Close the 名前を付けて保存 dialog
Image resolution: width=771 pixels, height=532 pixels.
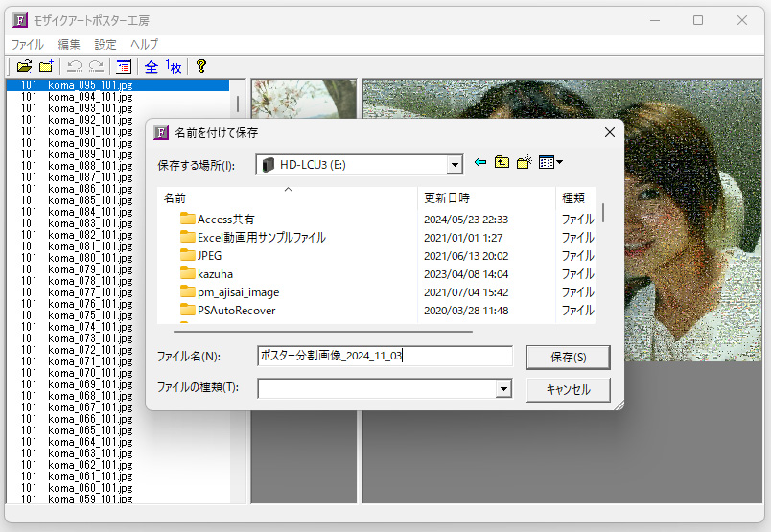[610, 132]
